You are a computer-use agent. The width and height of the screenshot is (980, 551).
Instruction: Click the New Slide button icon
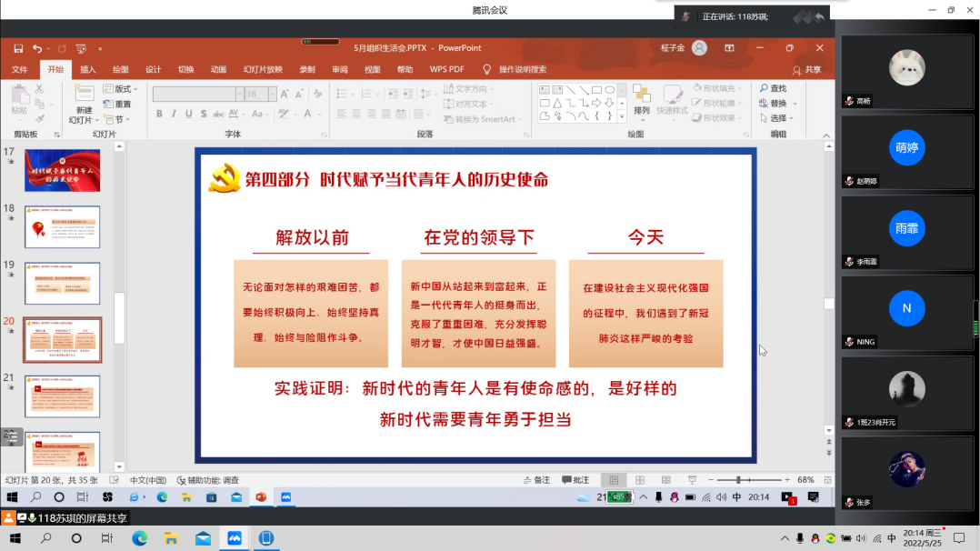(84, 95)
